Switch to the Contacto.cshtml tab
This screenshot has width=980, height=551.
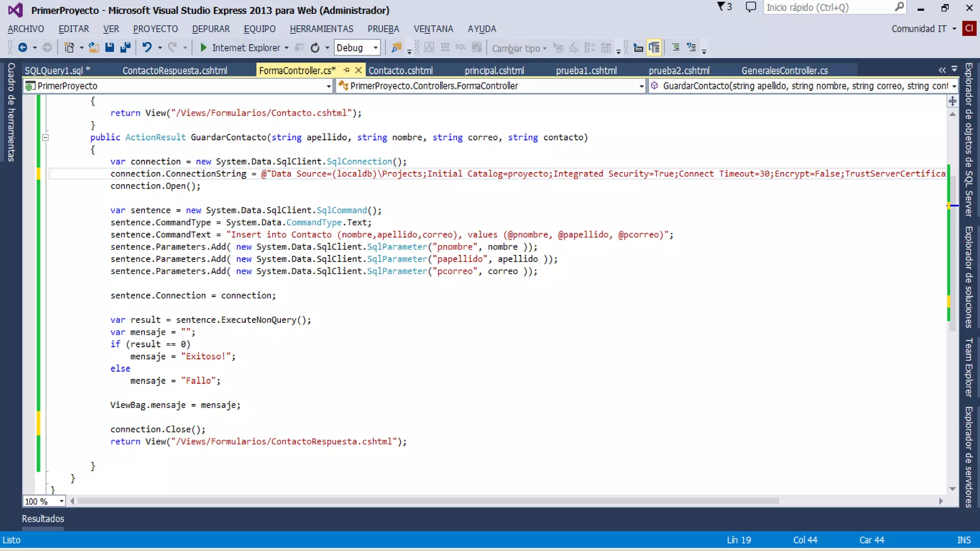pyautogui.click(x=401, y=70)
